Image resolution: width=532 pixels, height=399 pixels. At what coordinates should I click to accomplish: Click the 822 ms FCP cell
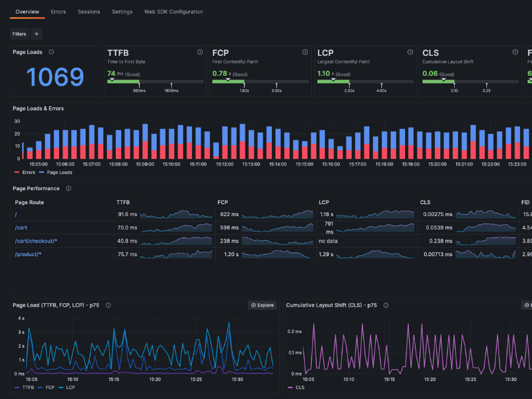[229, 214]
